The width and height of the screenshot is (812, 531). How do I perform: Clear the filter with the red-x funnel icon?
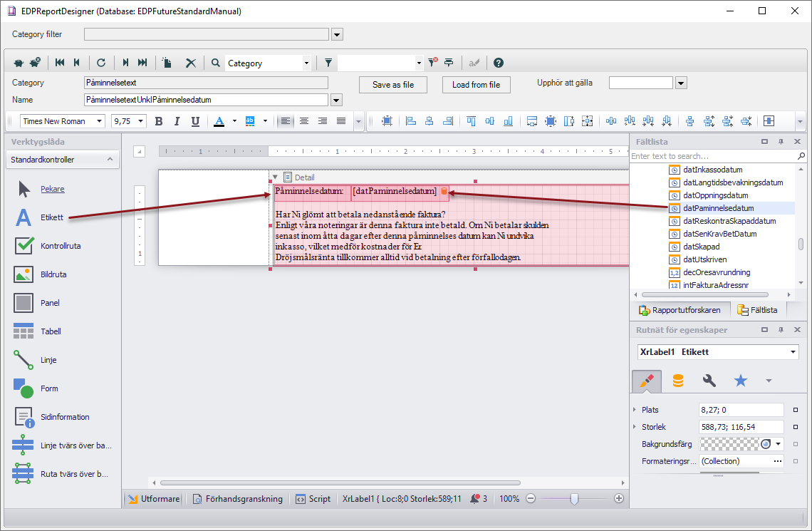click(432, 63)
